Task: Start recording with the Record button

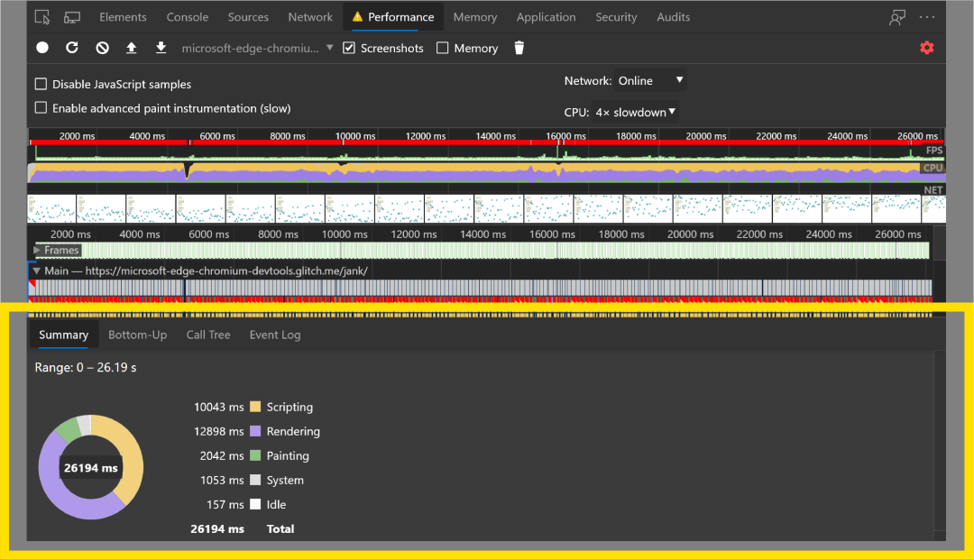Action: (x=42, y=48)
